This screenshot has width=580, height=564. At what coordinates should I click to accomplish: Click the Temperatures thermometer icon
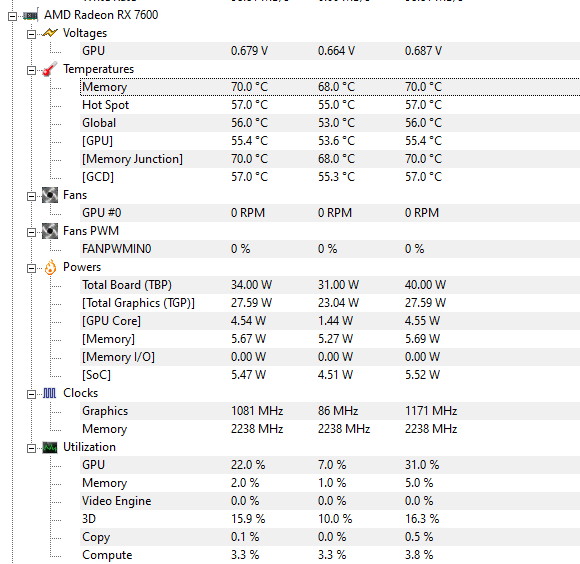[50, 69]
